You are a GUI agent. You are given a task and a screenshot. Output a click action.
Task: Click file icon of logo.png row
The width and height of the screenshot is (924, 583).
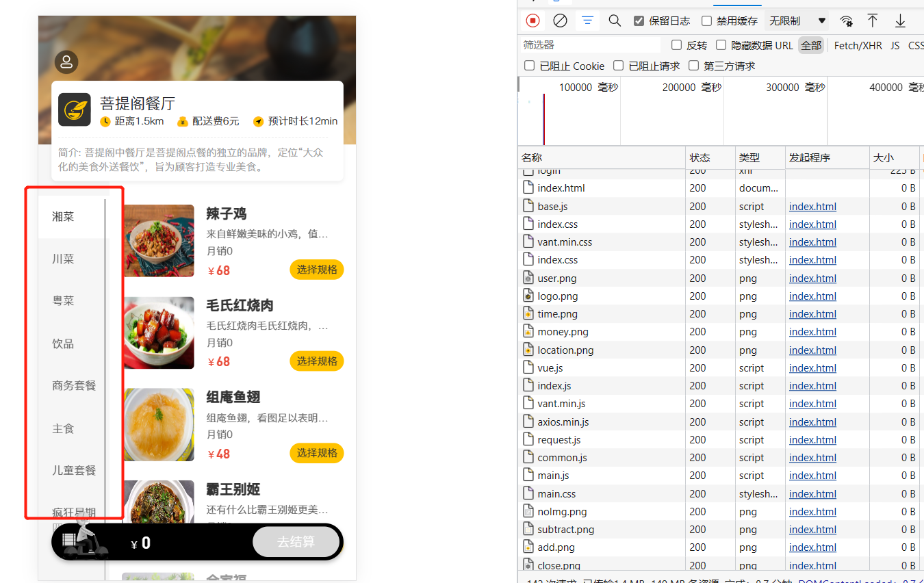pyautogui.click(x=528, y=296)
